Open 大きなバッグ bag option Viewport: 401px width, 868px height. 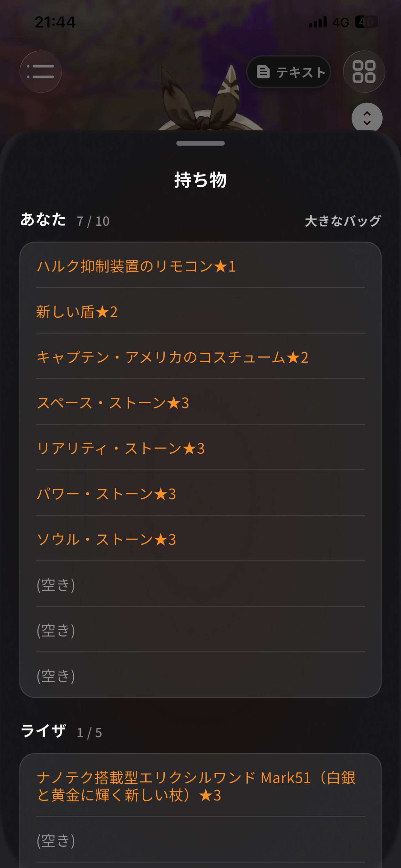343,221
